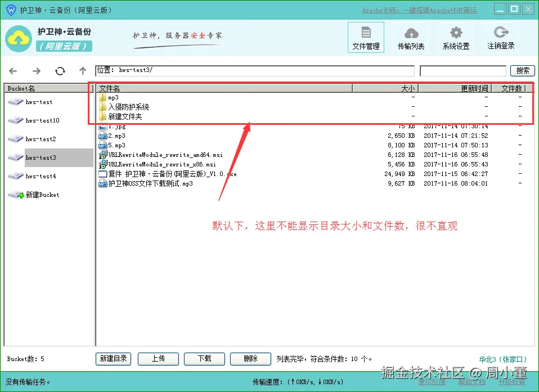Select the 入侵防护系统 folder icon
Image resolution: width=539 pixels, height=392 pixels.
coord(102,107)
